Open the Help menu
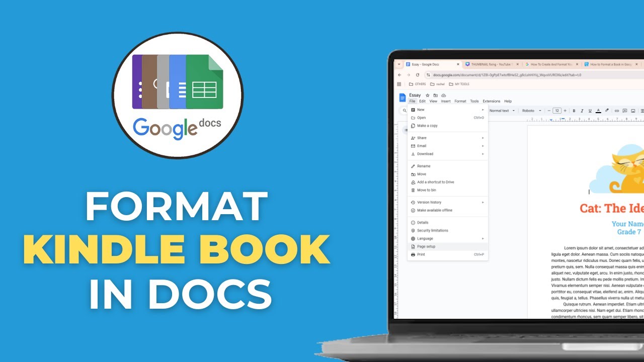 508,101
